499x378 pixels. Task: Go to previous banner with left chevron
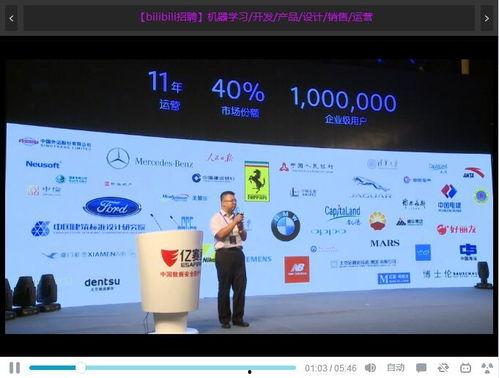click(11, 18)
